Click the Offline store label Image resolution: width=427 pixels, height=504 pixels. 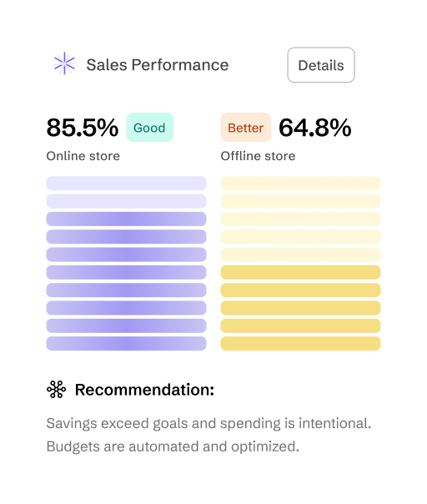click(258, 156)
